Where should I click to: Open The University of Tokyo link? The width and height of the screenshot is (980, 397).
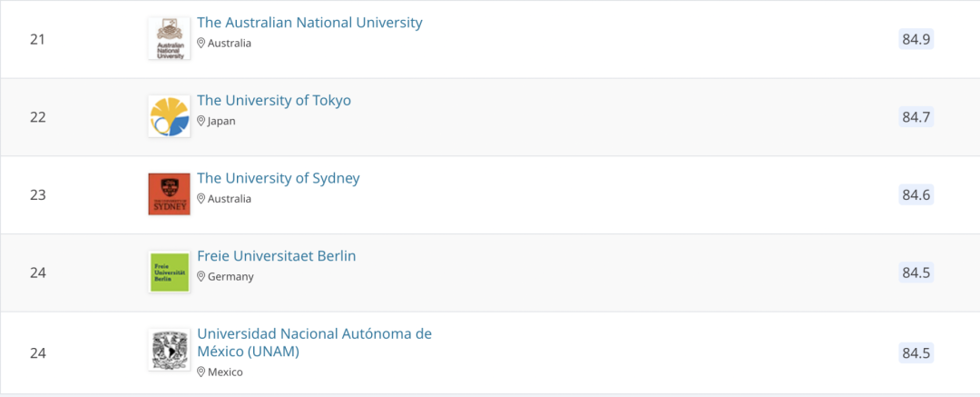tap(274, 100)
